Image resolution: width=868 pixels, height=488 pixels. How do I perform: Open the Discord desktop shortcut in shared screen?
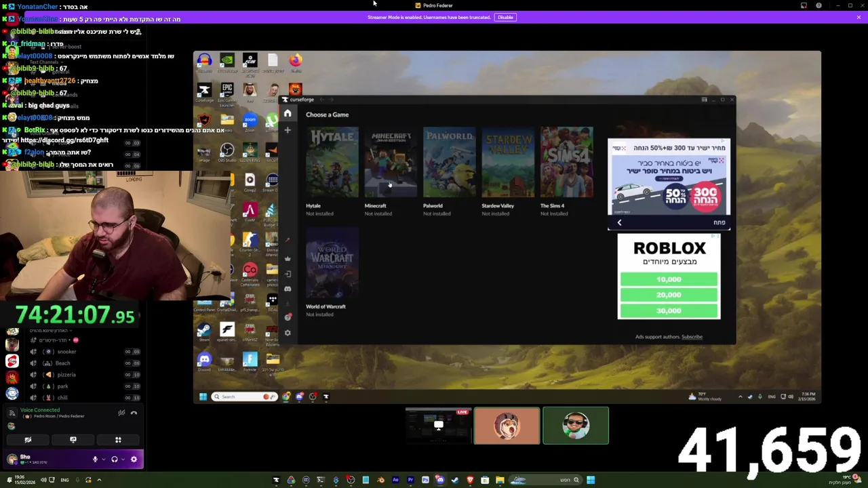click(x=204, y=361)
